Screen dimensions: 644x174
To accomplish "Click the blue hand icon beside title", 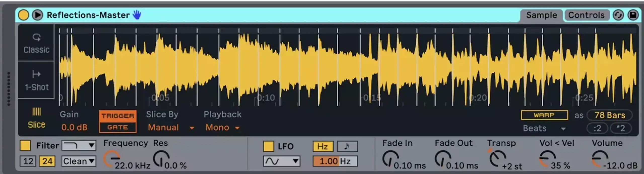I will click(137, 15).
